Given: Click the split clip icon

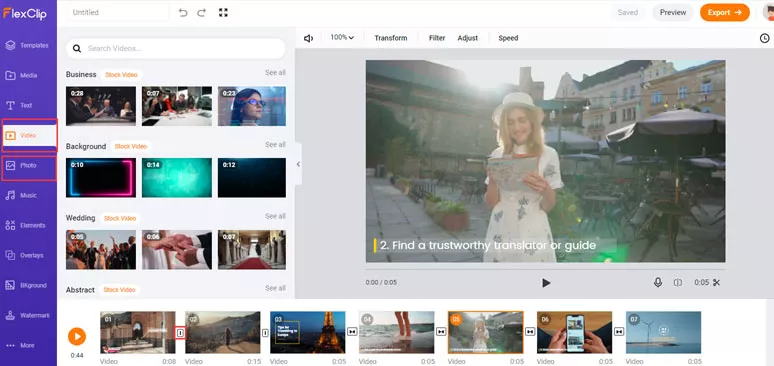Looking at the screenshot, I should (x=678, y=283).
